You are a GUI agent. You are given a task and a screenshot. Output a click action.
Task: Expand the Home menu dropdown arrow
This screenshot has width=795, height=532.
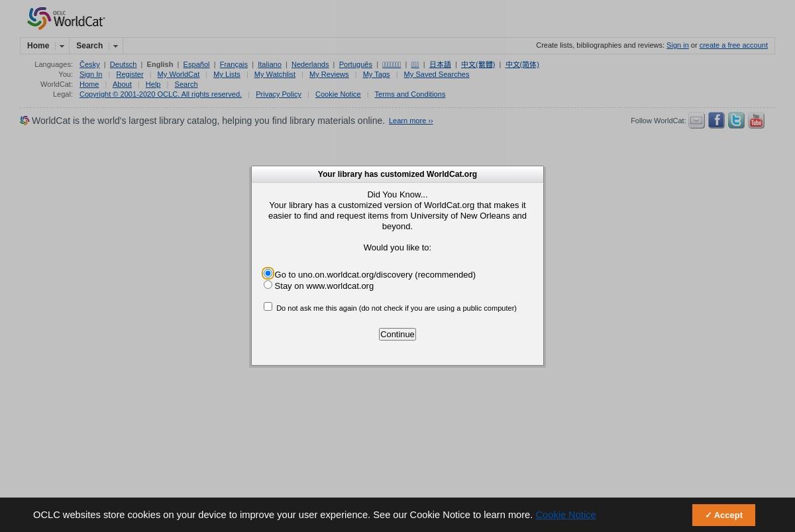pyautogui.click(x=62, y=46)
